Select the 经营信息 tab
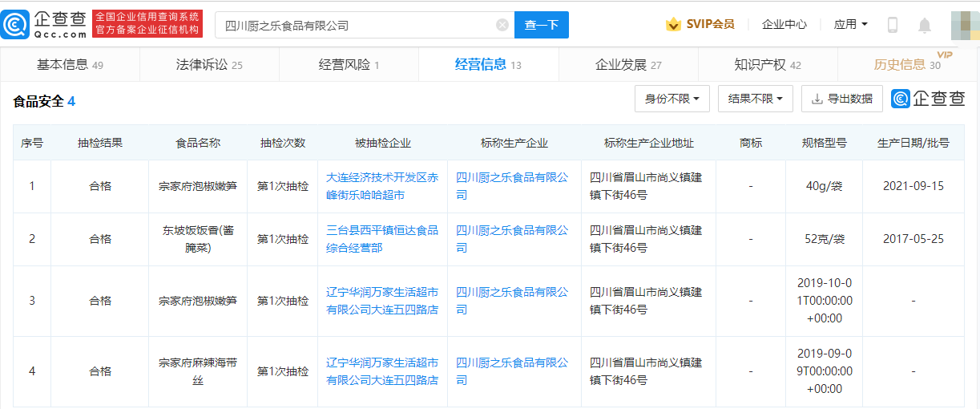980x409 pixels. coord(488,65)
